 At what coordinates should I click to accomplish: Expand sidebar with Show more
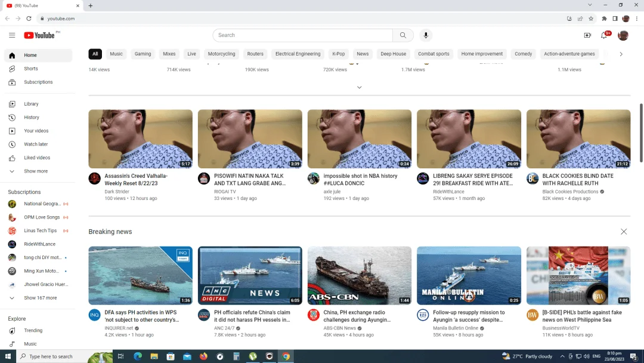(38, 171)
